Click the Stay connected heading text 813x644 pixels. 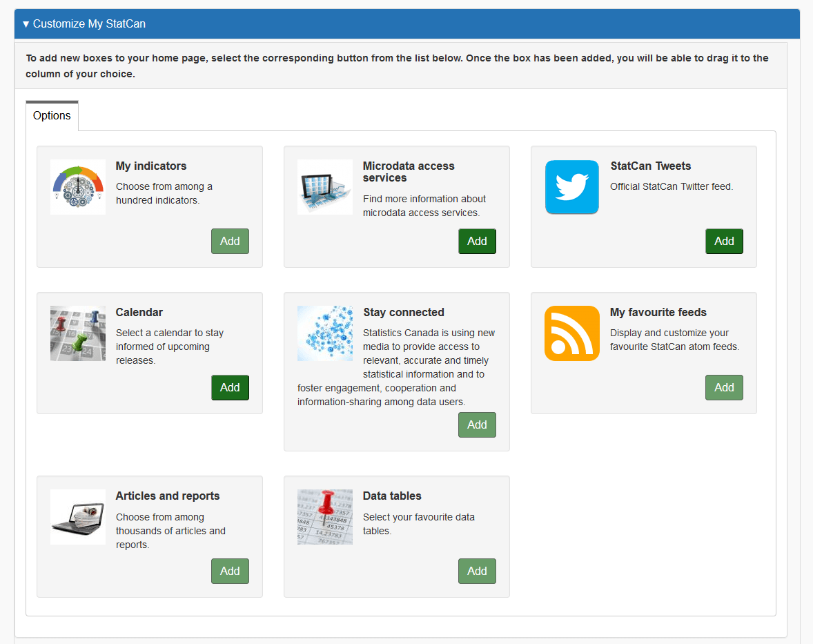click(x=404, y=313)
